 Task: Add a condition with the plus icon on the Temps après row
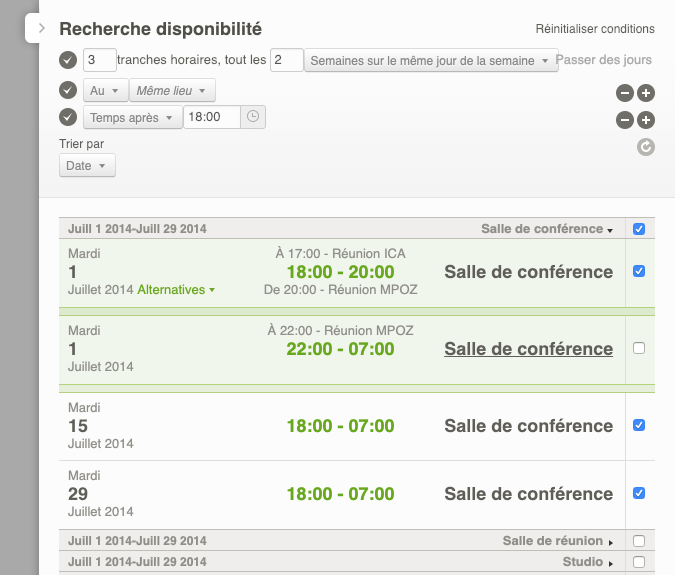646,120
